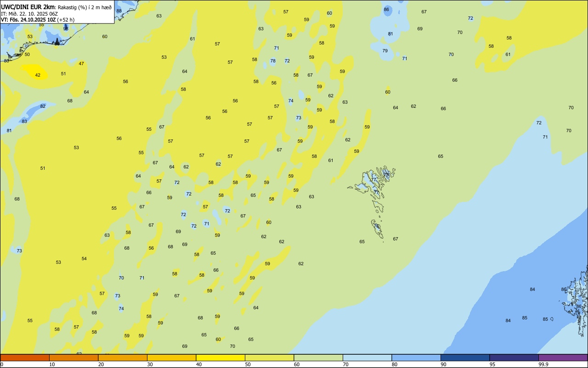Click the 20–30 amber legend swatch

[x=123, y=357]
